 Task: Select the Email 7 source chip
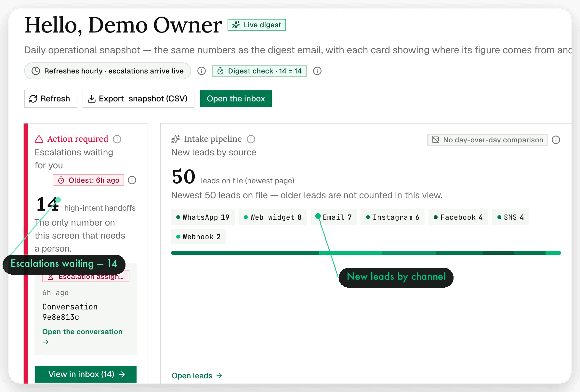coord(334,217)
